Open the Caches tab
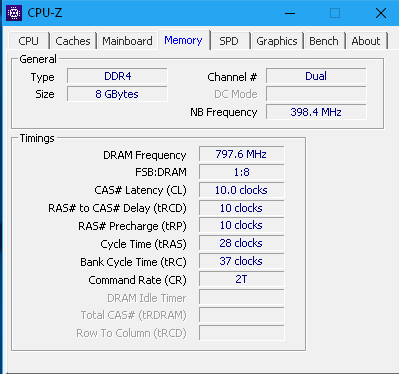Viewport: 399px width, 374px height. point(73,41)
